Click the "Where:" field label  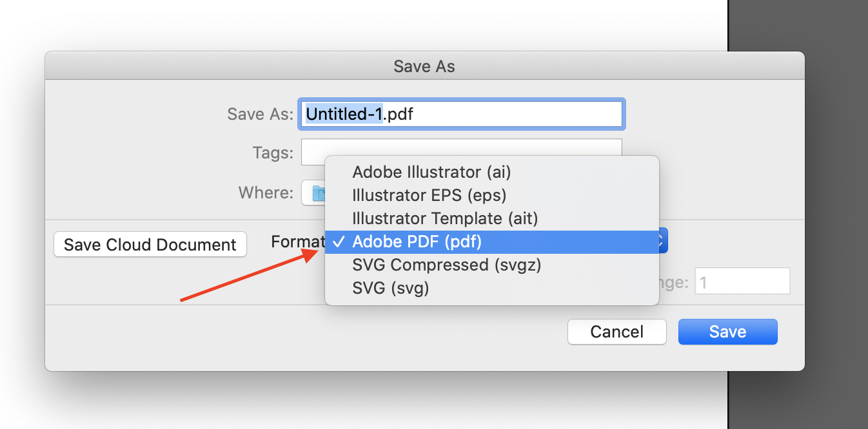coord(266,193)
